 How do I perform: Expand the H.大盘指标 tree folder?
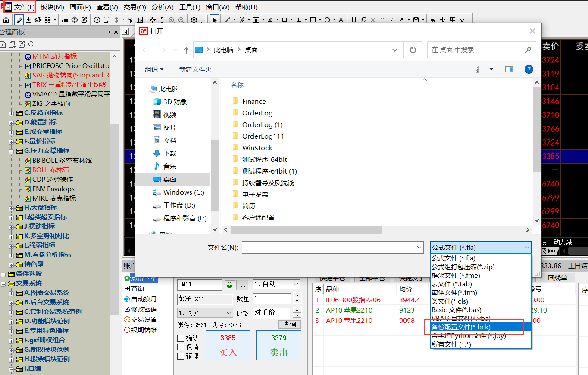pos(11,208)
